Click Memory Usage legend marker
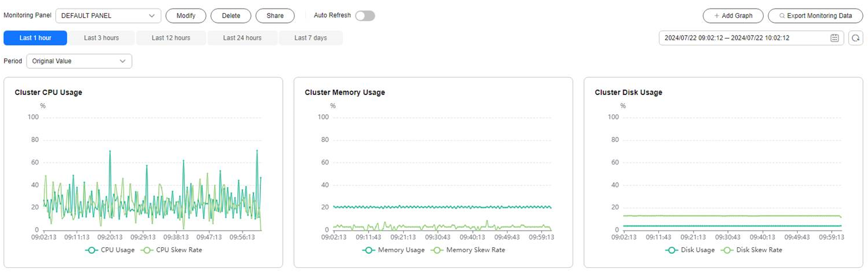 click(x=369, y=250)
